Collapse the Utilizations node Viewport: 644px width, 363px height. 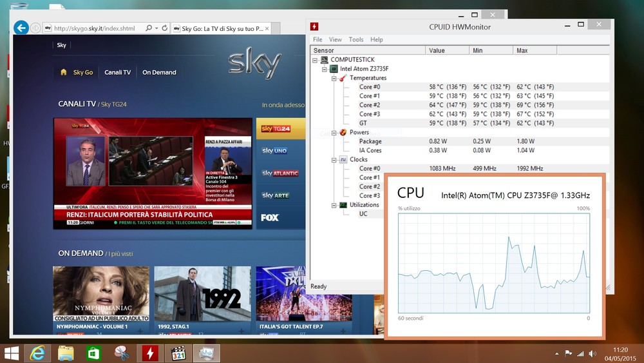334,205
